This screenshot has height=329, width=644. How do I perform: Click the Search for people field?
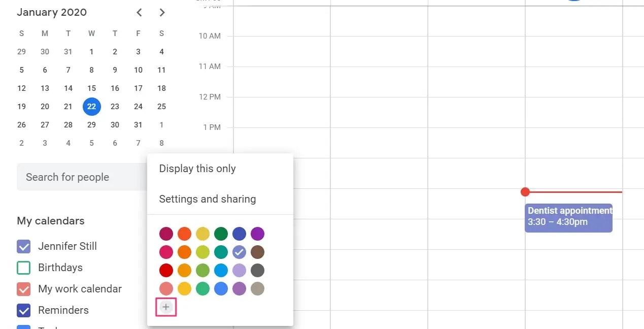pyautogui.click(x=82, y=177)
